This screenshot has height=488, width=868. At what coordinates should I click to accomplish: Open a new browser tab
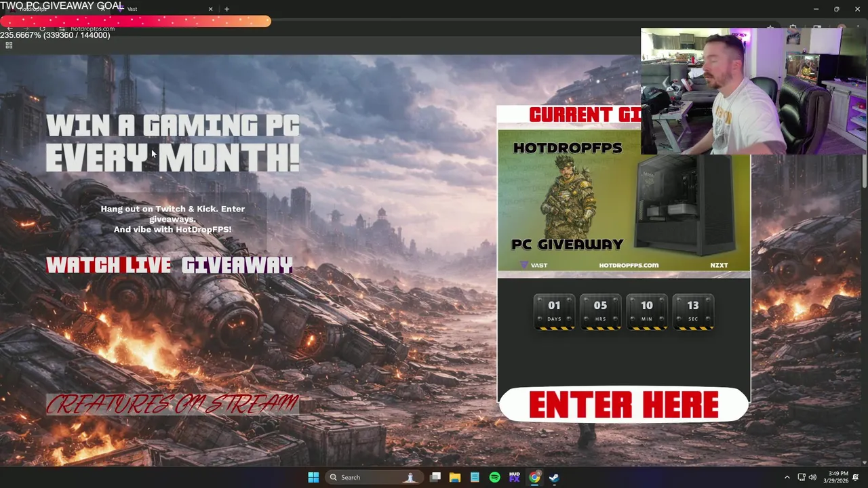tap(226, 9)
